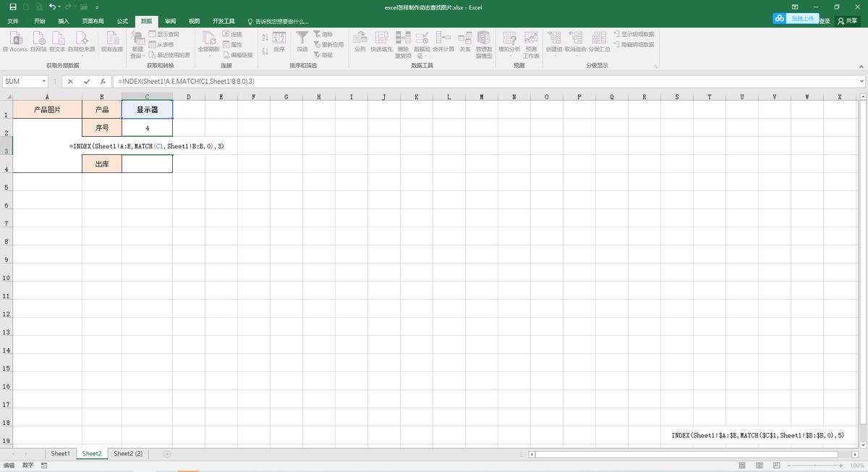Switch to the Sheet1 worksheet tab
868x472 pixels.
tap(60, 454)
